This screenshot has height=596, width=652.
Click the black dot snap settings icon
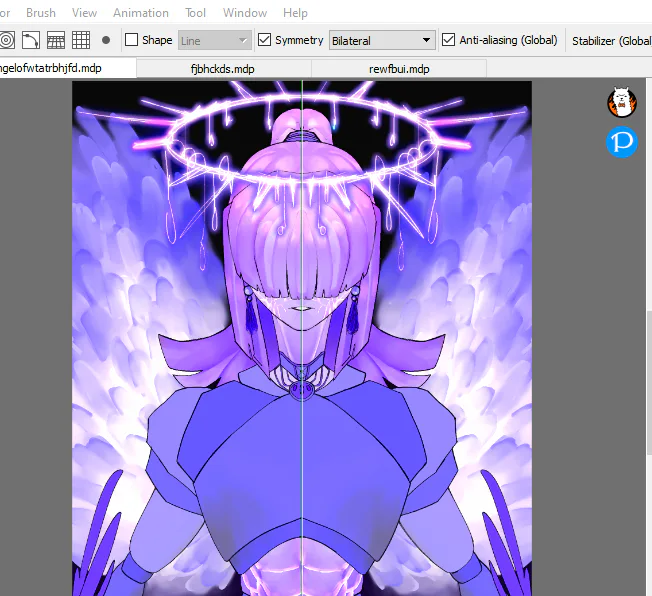pos(106,40)
